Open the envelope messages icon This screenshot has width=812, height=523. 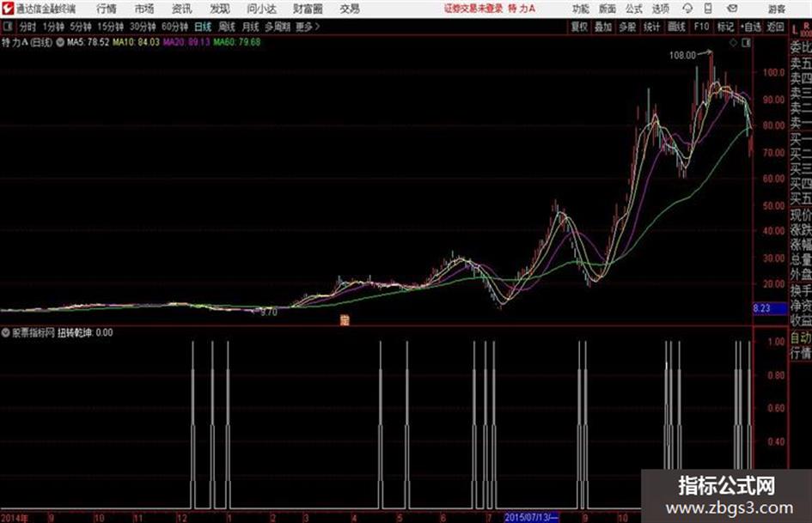(x=732, y=9)
